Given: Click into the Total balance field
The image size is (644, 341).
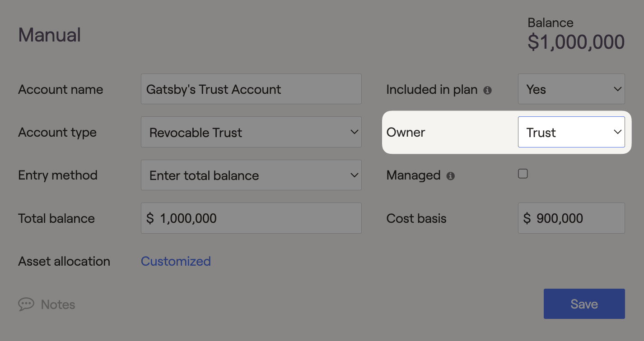Looking at the screenshot, I should pos(251,218).
